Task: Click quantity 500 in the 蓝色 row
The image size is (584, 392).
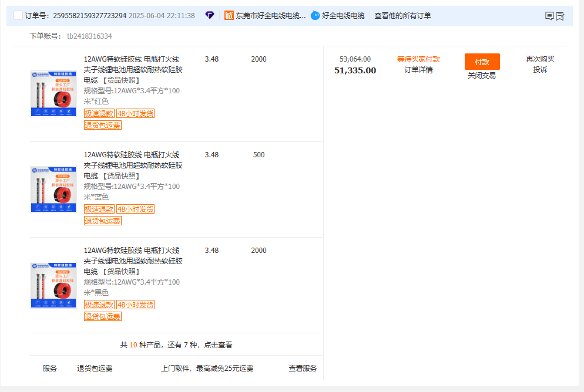Action: click(259, 155)
